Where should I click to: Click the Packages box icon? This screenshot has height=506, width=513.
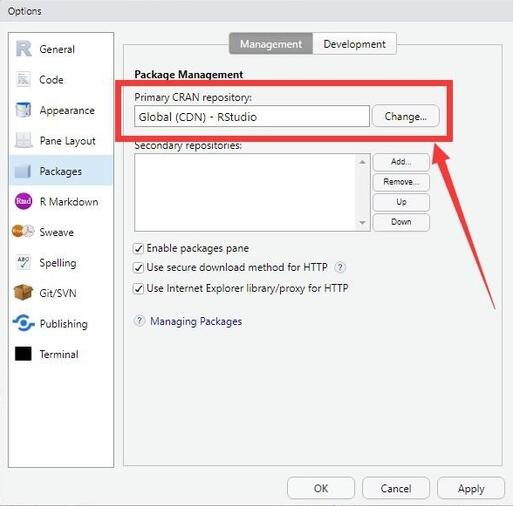tap(23, 171)
